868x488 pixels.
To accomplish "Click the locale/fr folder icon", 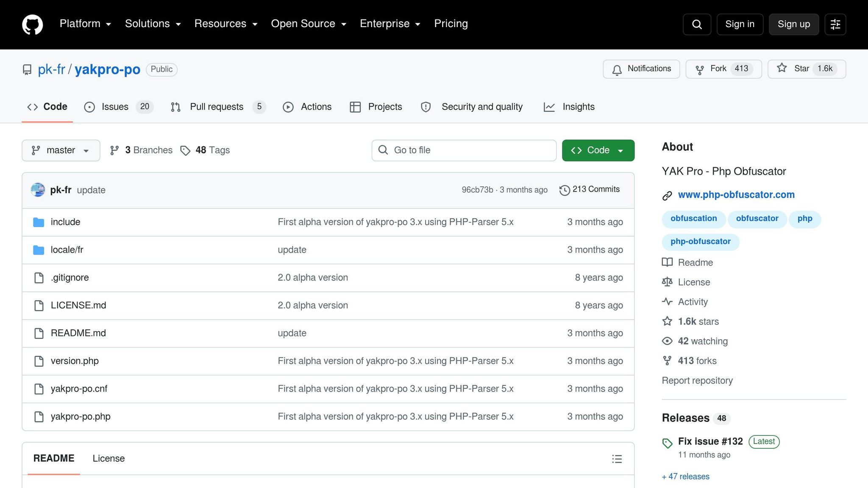I will point(39,250).
